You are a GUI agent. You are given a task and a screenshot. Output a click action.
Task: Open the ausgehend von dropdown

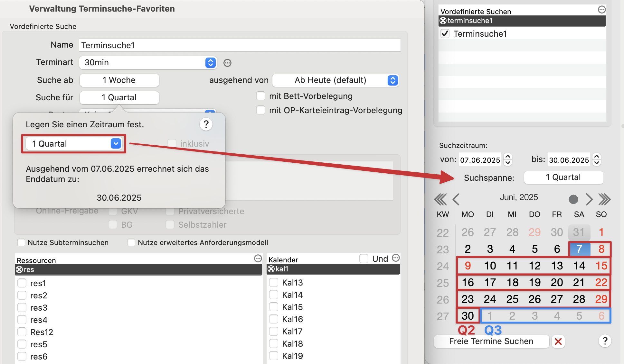coord(336,80)
